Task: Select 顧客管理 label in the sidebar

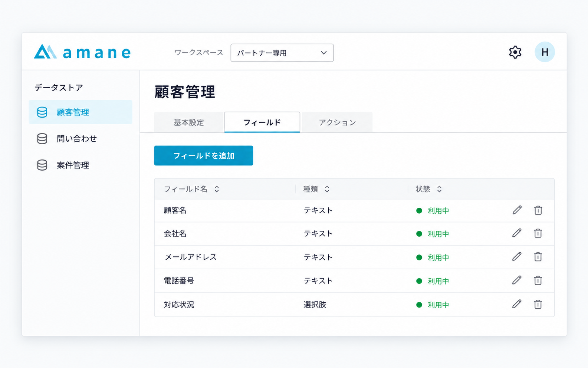Action: 73,112
